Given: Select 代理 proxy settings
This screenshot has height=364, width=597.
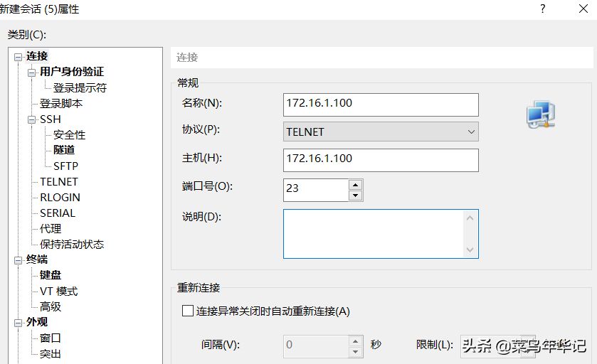Looking at the screenshot, I should [x=51, y=228].
